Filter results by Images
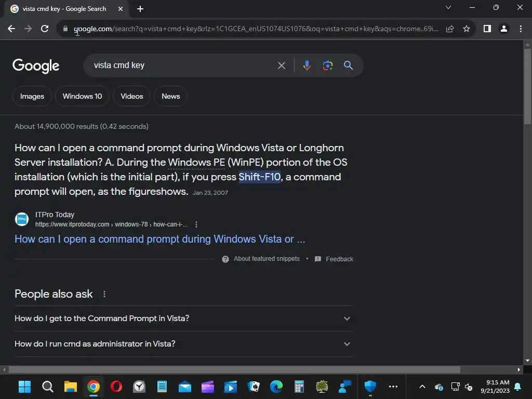The image size is (532, 399). tap(32, 96)
